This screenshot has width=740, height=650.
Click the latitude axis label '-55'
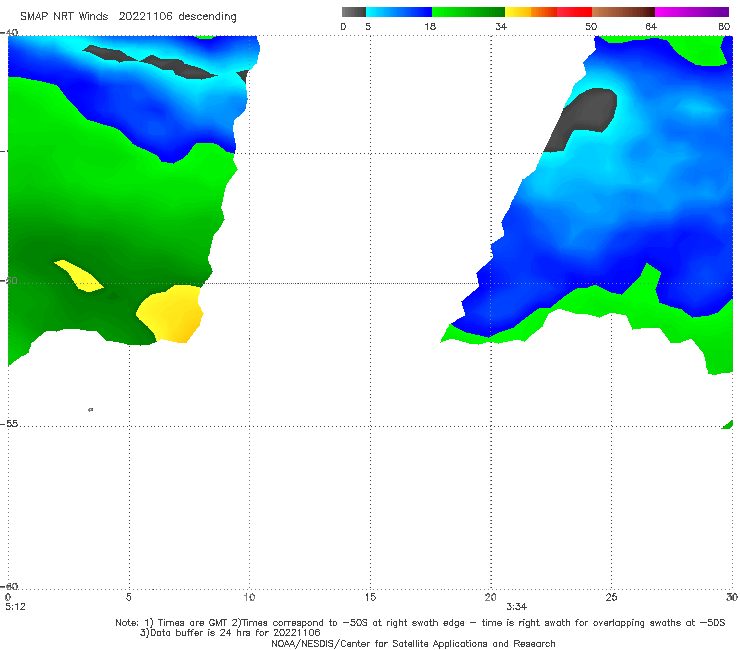[x=9, y=423]
